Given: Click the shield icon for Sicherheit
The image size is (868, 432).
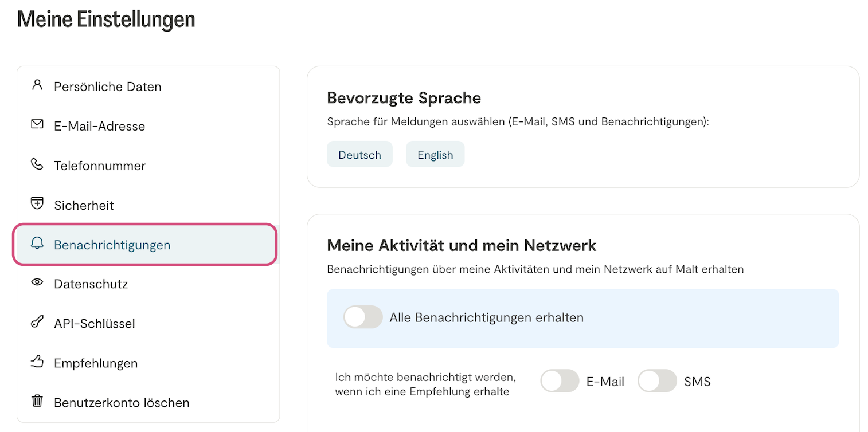Looking at the screenshot, I should pyautogui.click(x=37, y=204).
